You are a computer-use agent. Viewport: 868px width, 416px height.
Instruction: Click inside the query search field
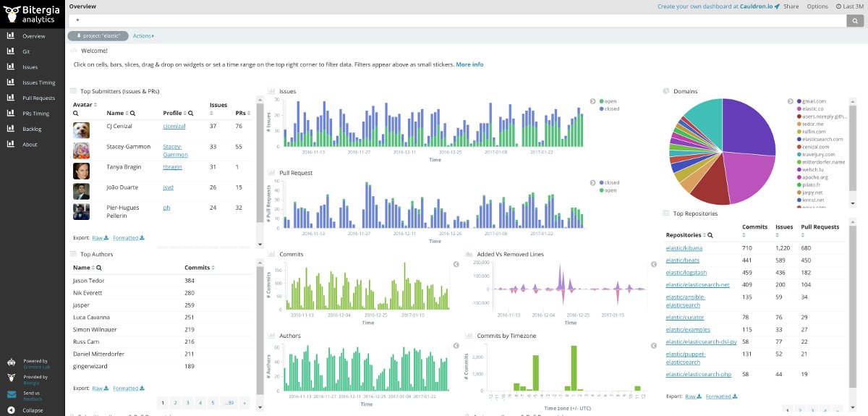coord(459,20)
